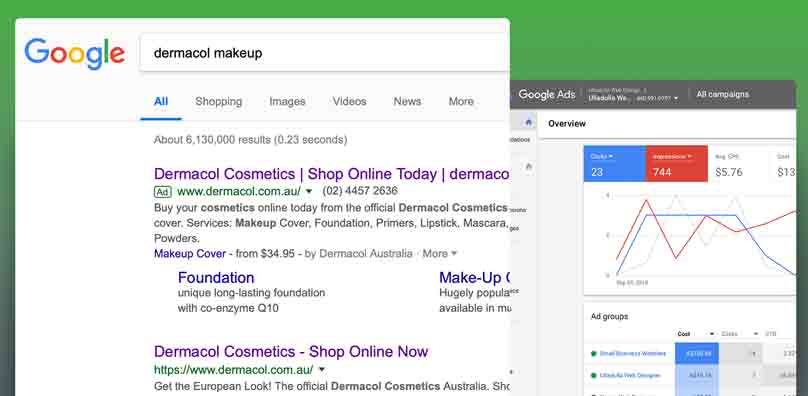This screenshot has height=396, width=808.
Task: Click the 'unique long-lasting foundation' sitelink description
Action: pos(251,293)
